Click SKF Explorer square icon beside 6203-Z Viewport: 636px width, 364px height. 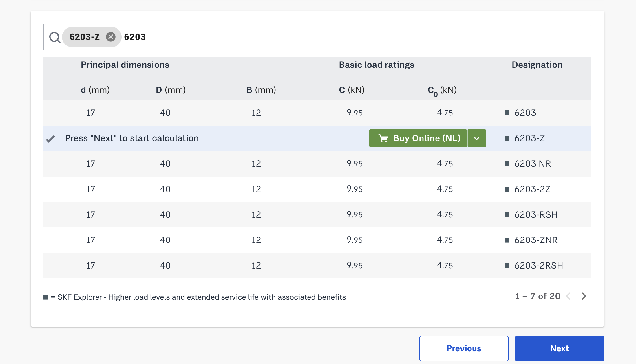507,138
